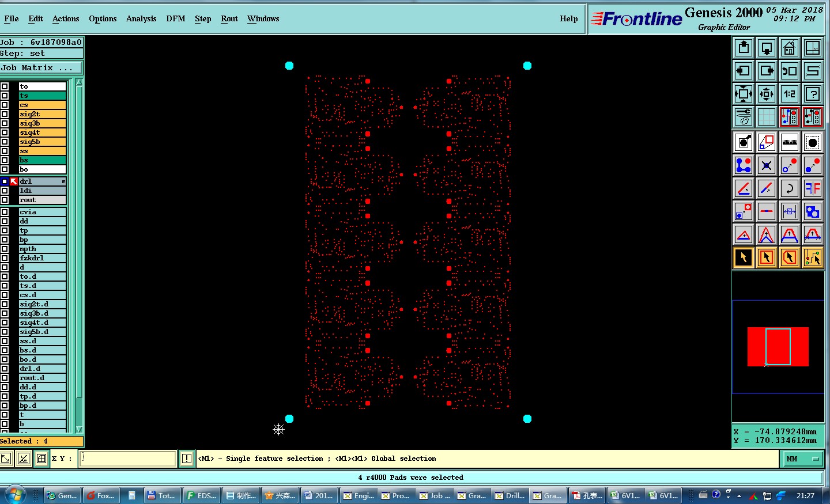The height and width of the screenshot is (504, 830).
Task: Click the four-pane window icon near XY
Action: pyautogui.click(x=41, y=458)
